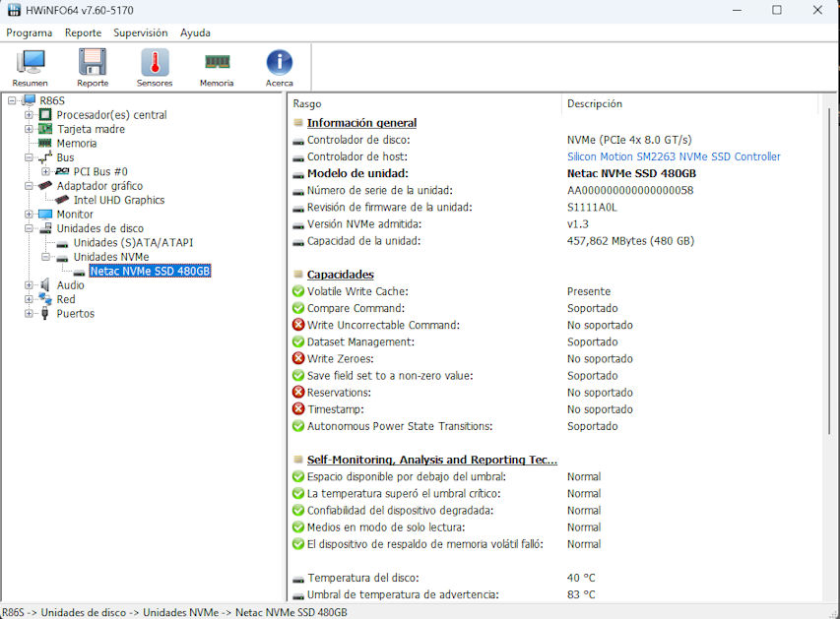The height and width of the screenshot is (619, 840).
Task: Collapse the Bus tree node
Action: (x=29, y=157)
